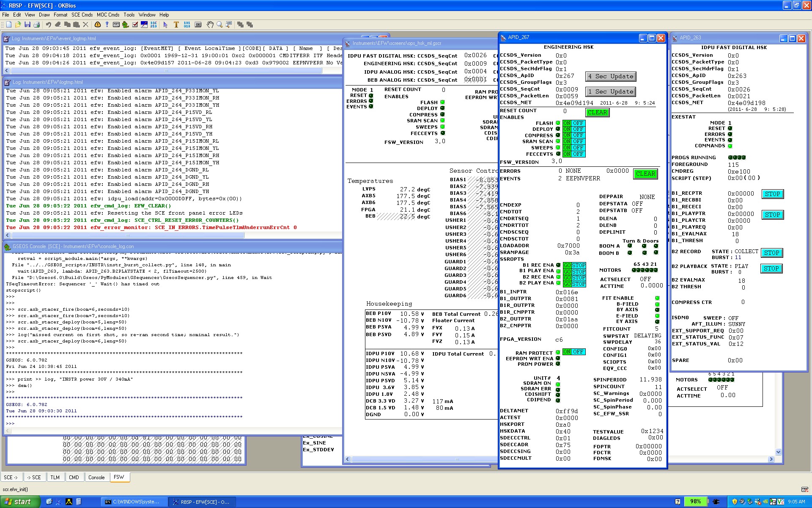Viewport: 812px width, 508px height.
Task: Switch to C:\WINDOWS\system taskbar window
Action: pyautogui.click(x=134, y=502)
